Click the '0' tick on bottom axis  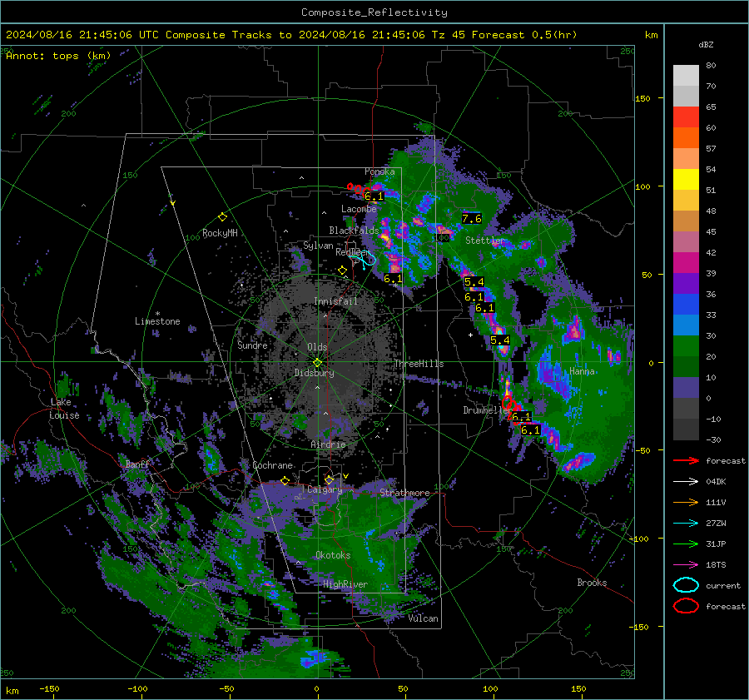tap(316, 688)
